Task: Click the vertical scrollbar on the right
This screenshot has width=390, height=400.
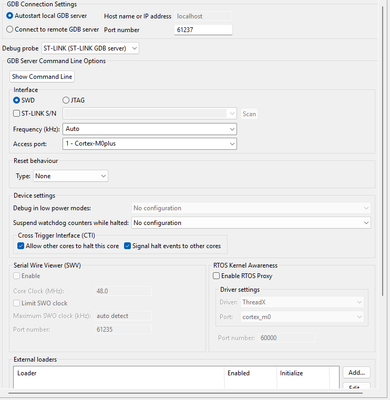Action: click(384, 150)
